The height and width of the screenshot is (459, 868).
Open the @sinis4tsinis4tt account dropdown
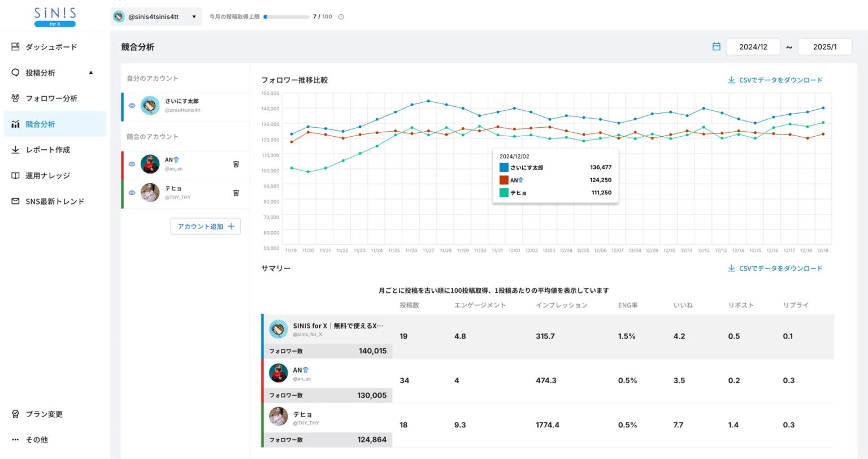[x=156, y=17]
